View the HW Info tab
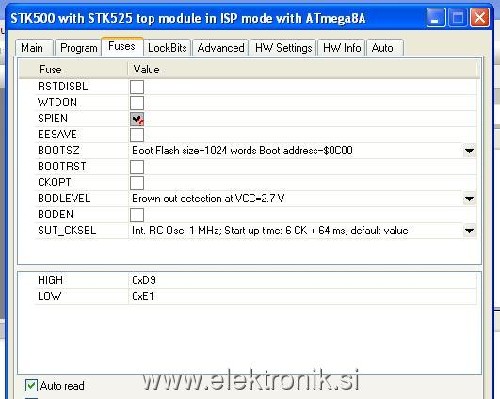The width and height of the screenshot is (500, 399). pyautogui.click(x=342, y=48)
